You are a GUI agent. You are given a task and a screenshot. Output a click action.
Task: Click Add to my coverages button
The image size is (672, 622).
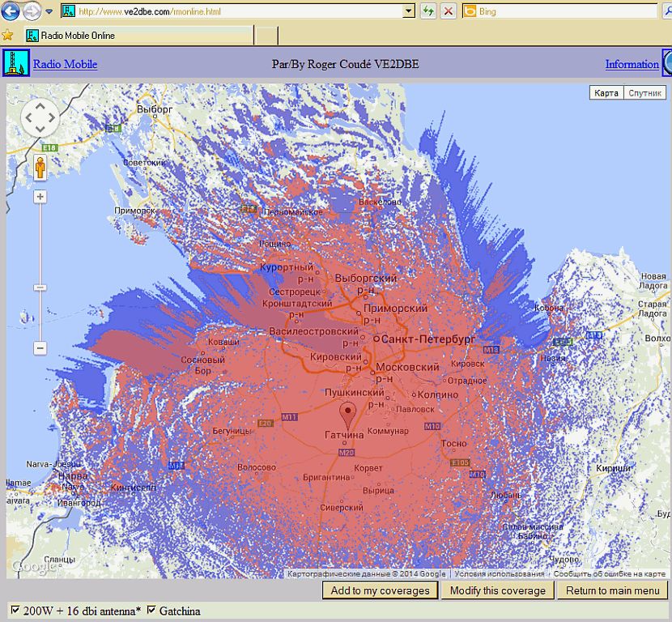pyautogui.click(x=380, y=590)
